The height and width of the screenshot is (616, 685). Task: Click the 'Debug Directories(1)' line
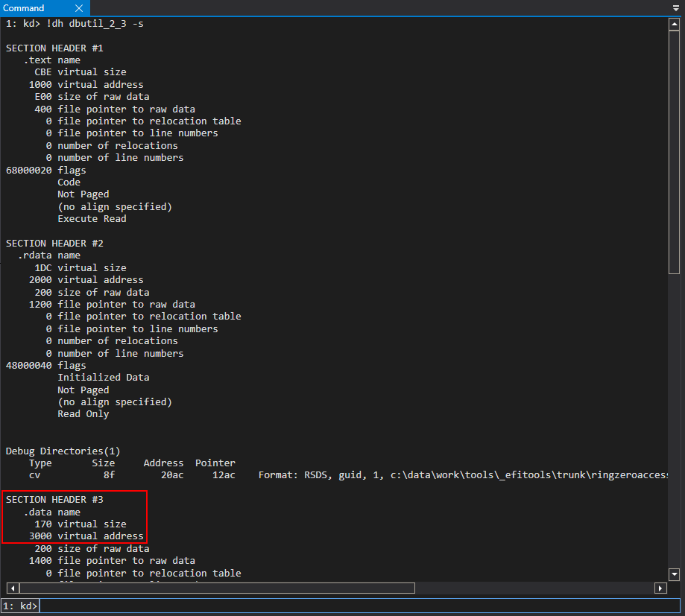click(63, 451)
